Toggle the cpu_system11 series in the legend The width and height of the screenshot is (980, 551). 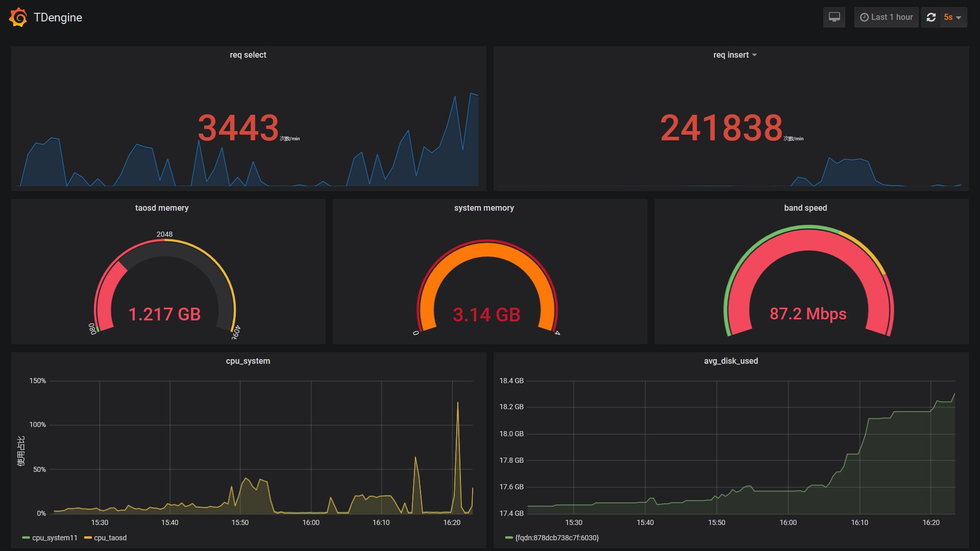pos(55,538)
